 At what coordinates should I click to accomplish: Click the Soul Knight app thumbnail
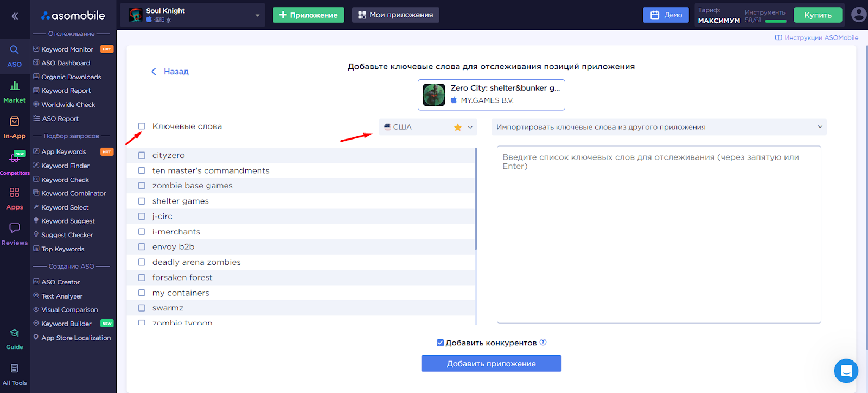click(x=135, y=15)
